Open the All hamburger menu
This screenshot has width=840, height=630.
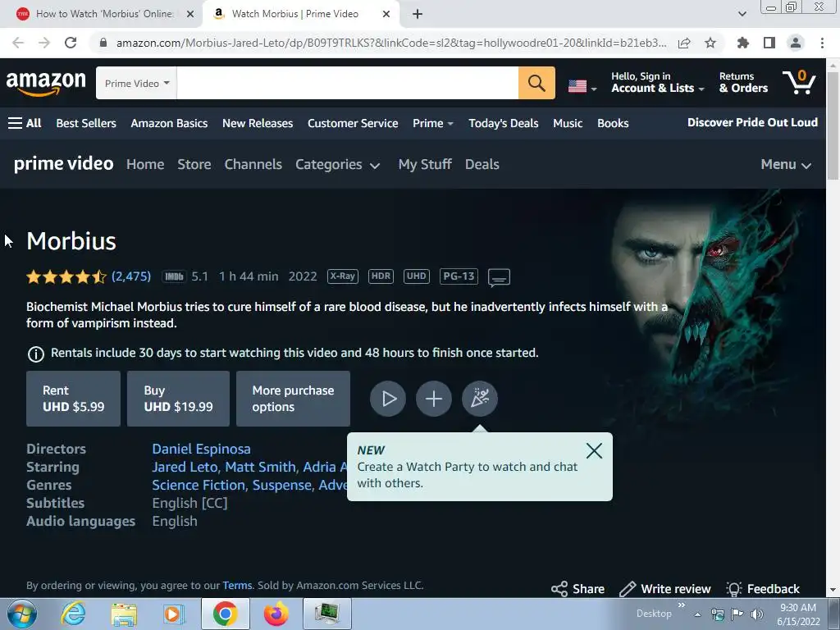point(25,123)
